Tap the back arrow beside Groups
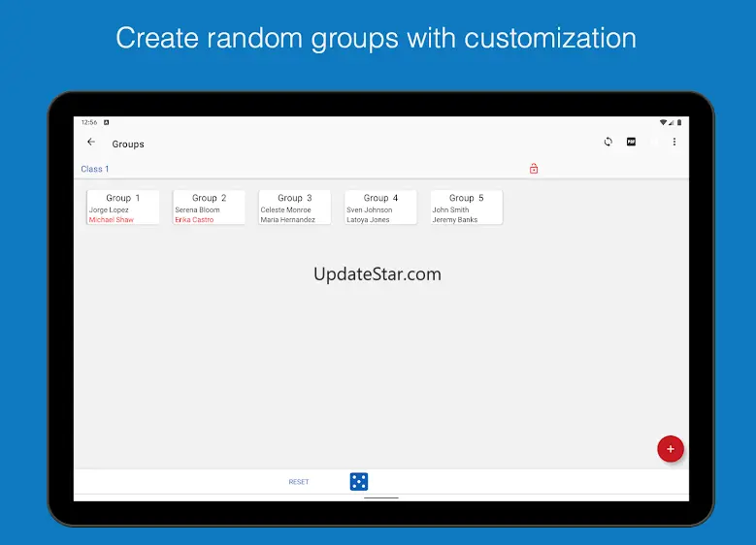 click(x=91, y=143)
